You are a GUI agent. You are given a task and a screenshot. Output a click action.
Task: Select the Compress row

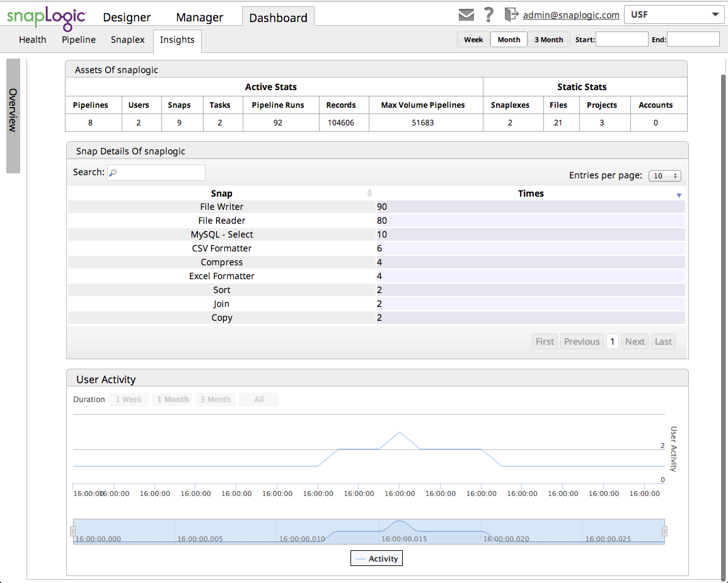(376, 262)
